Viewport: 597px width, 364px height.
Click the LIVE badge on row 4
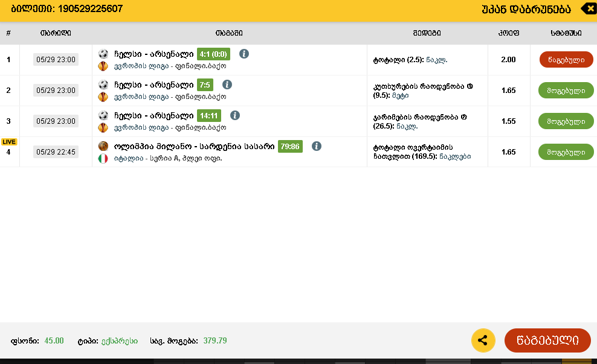[x=8, y=142]
